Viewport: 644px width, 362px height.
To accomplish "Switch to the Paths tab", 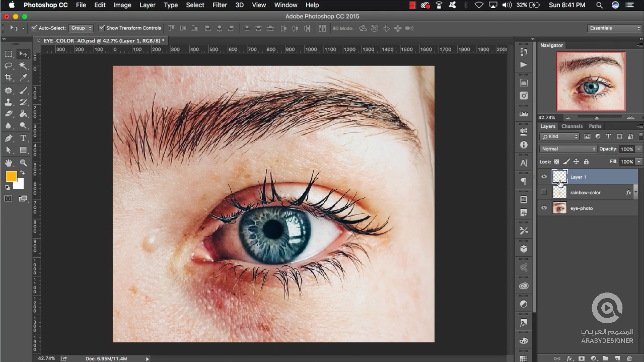I will pos(595,126).
